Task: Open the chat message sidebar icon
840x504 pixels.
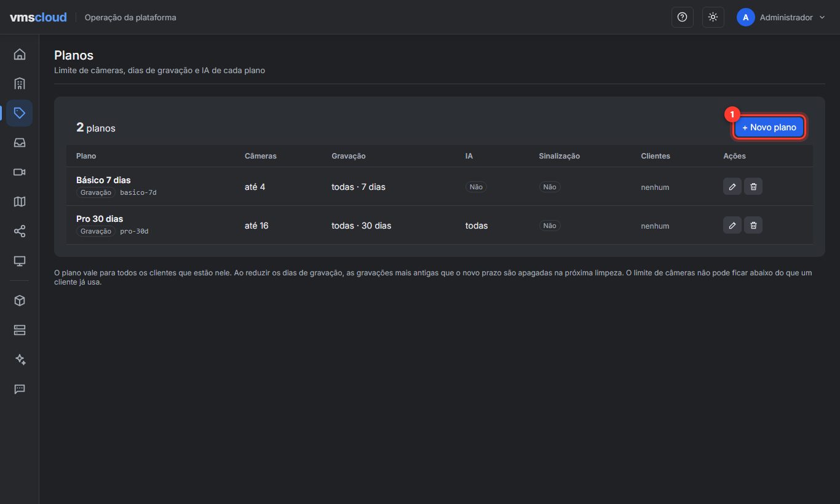Action: tap(20, 389)
